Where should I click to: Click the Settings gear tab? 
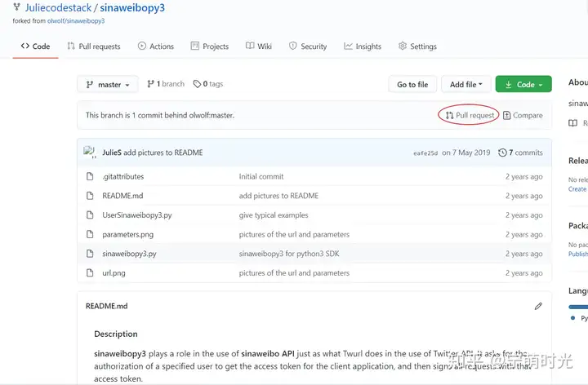point(417,46)
